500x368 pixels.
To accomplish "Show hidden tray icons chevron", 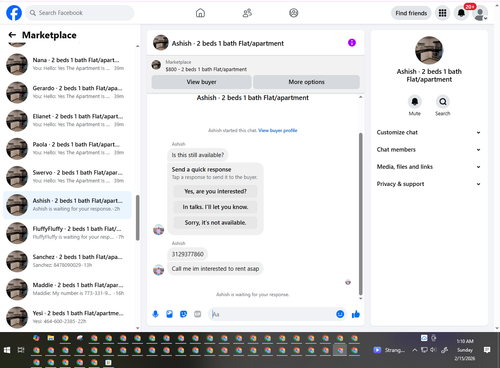I will [415, 350].
